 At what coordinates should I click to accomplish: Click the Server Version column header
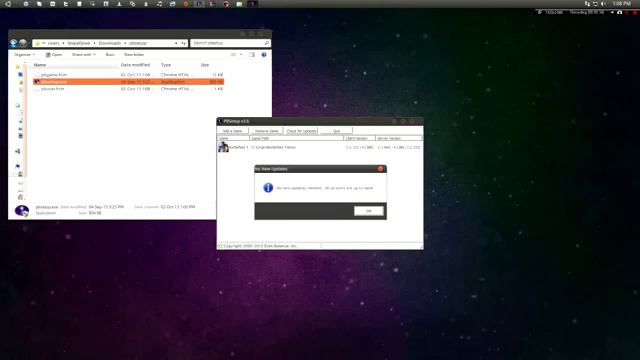[x=398, y=138]
